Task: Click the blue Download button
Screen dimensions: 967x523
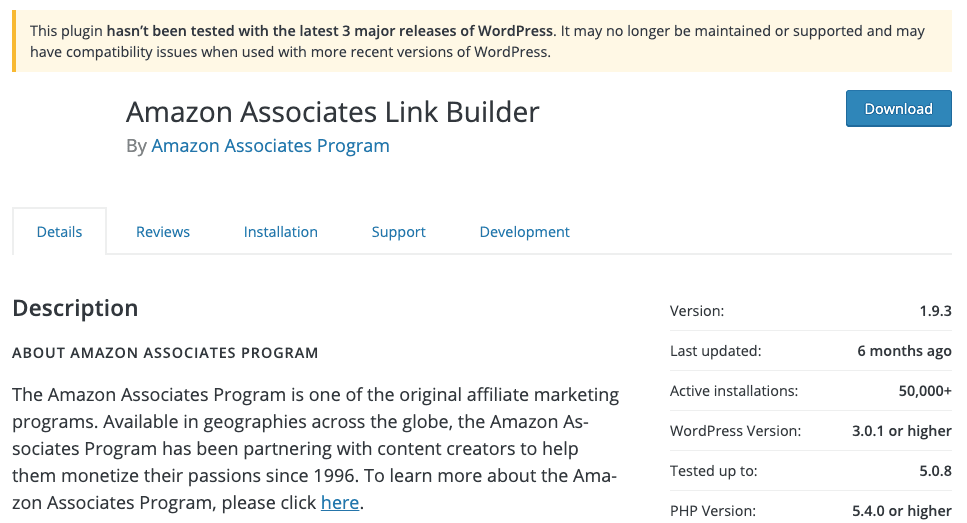Action: click(x=899, y=109)
